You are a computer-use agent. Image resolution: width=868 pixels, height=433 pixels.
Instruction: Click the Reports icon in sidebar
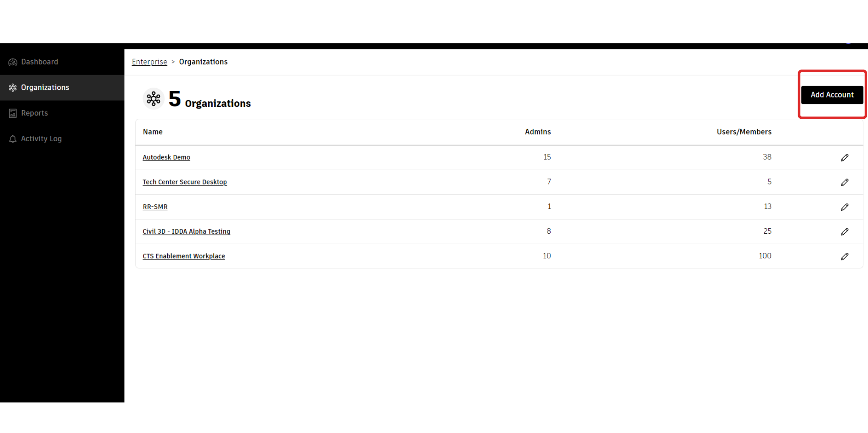click(13, 113)
